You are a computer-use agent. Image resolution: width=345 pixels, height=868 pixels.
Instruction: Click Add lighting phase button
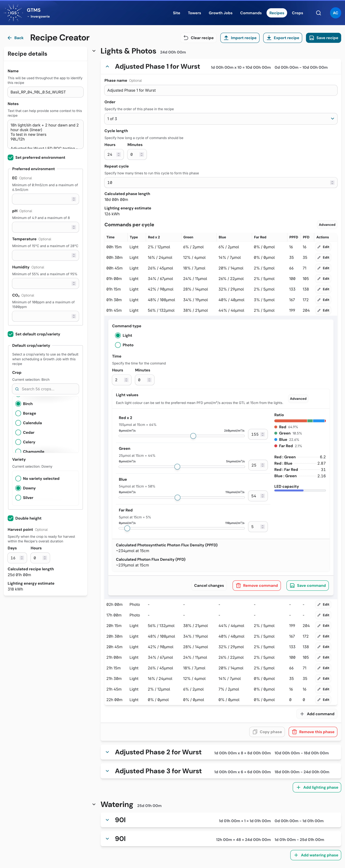click(317, 787)
